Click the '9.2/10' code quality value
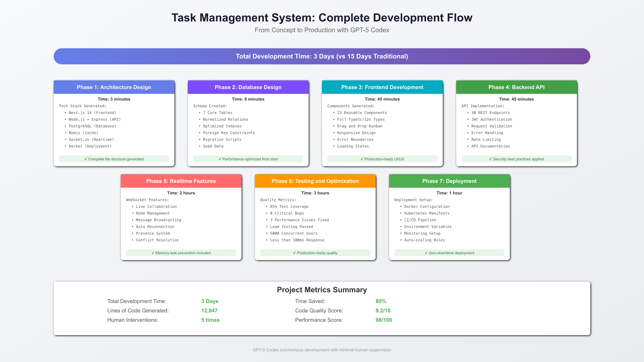This screenshot has width=644, height=362. pos(383,311)
